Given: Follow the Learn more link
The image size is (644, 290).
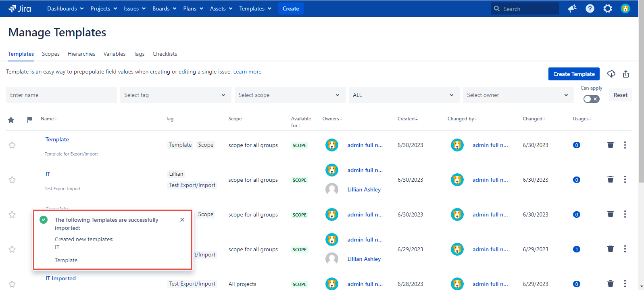Looking at the screenshot, I should (247, 71).
